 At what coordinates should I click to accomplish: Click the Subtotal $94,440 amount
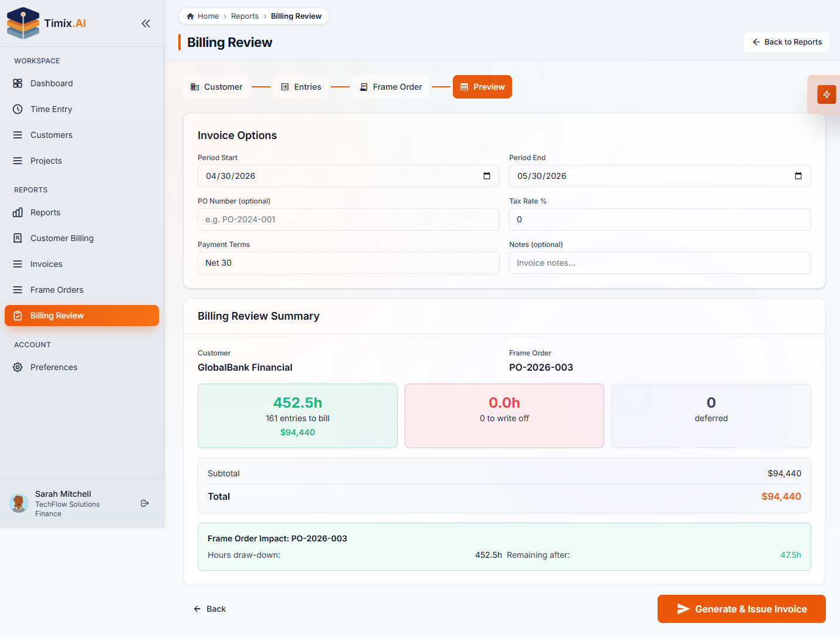(784, 473)
